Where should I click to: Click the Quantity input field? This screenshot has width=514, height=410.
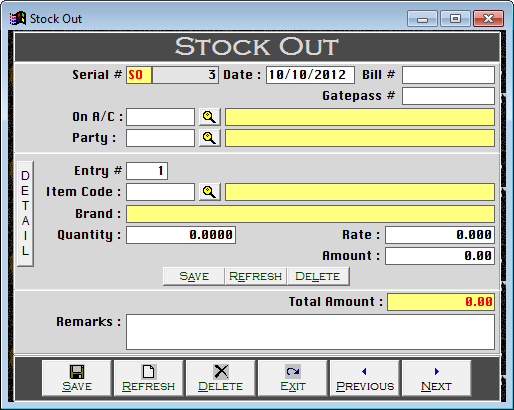click(x=181, y=235)
